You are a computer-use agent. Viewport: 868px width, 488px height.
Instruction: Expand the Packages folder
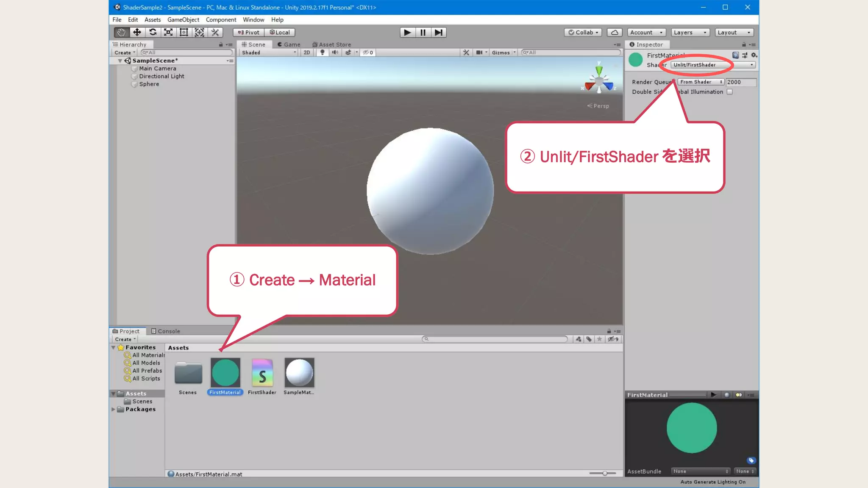pyautogui.click(x=113, y=409)
